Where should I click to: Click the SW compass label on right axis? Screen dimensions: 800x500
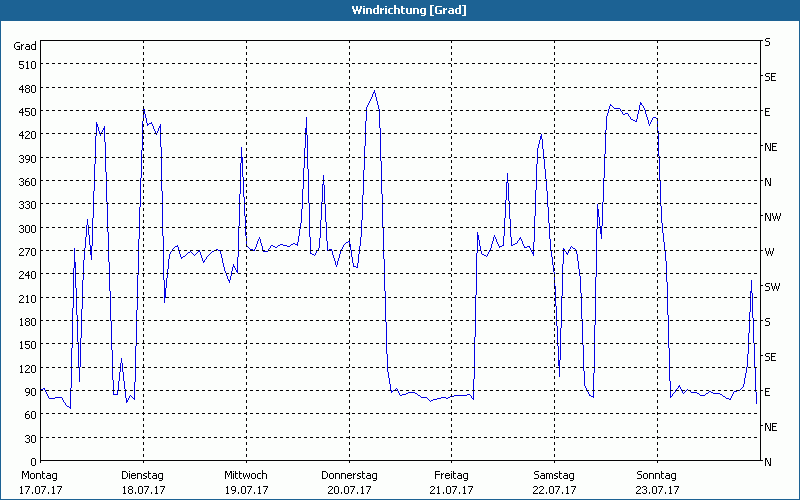[x=771, y=287]
